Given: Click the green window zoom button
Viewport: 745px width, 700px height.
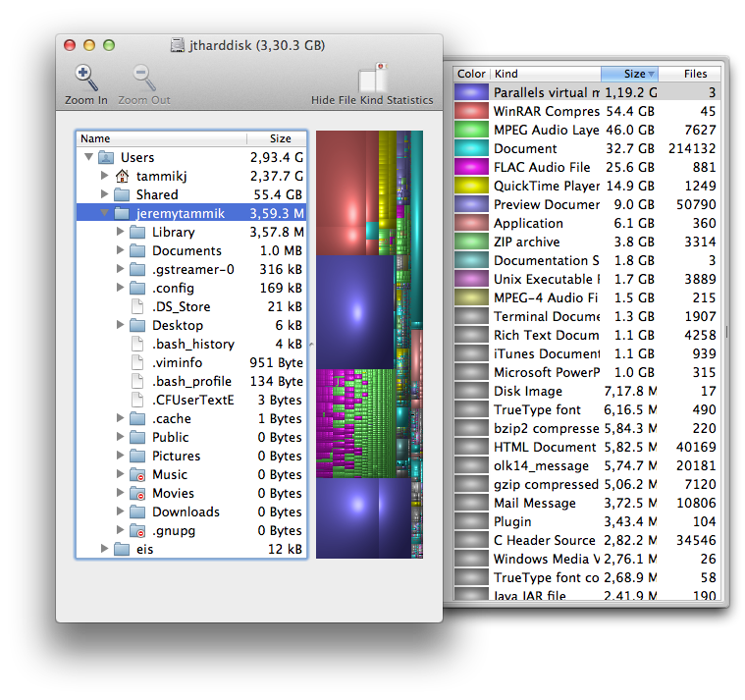Looking at the screenshot, I should click(x=109, y=45).
